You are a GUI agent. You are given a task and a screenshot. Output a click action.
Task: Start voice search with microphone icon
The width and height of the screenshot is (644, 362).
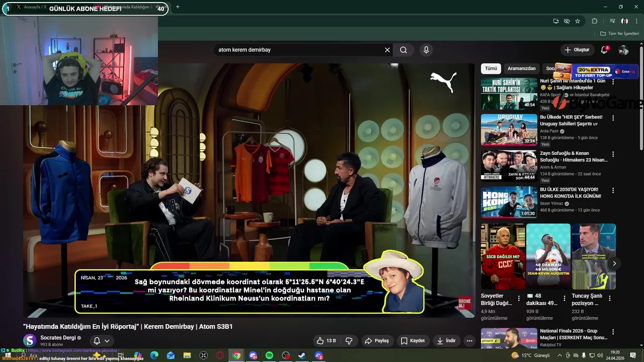pos(426,50)
